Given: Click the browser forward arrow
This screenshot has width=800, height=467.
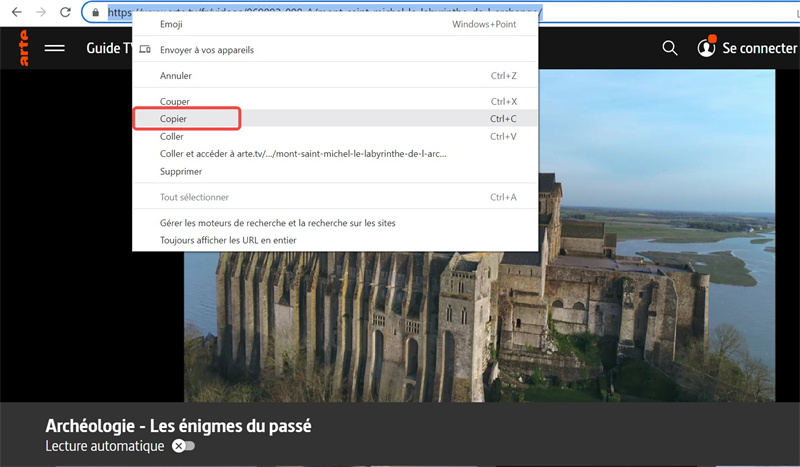Looking at the screenshot, I should 41,12.
